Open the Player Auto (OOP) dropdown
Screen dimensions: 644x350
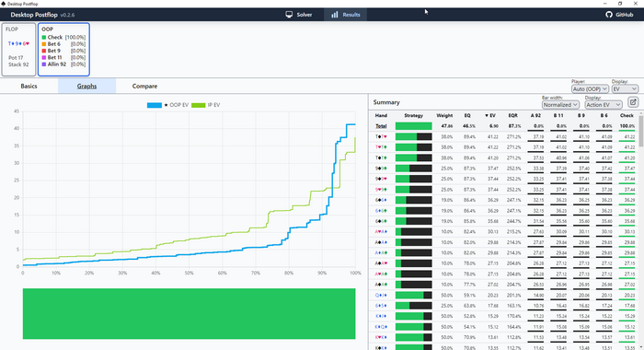click(590, 88)
